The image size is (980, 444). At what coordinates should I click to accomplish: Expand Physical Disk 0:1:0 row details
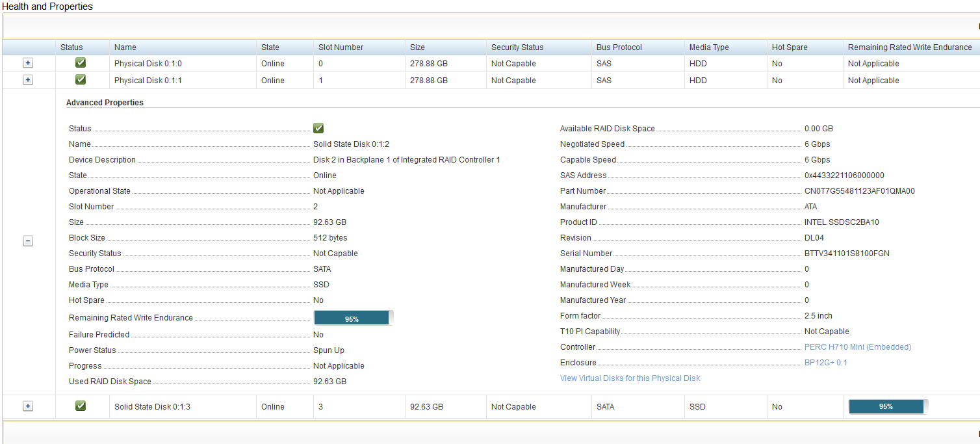click(28, 63)
